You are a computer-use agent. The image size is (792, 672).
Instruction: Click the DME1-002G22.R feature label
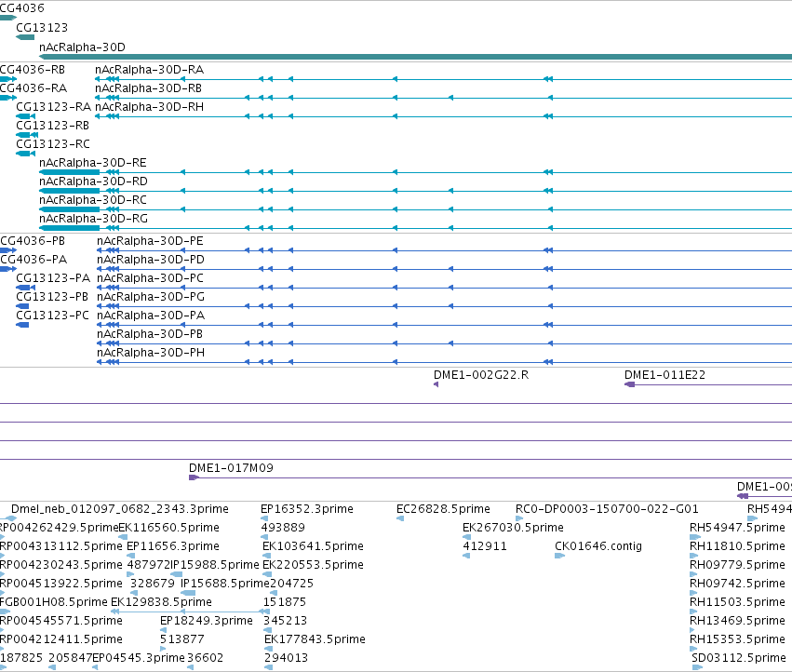(x=481, y=375)
